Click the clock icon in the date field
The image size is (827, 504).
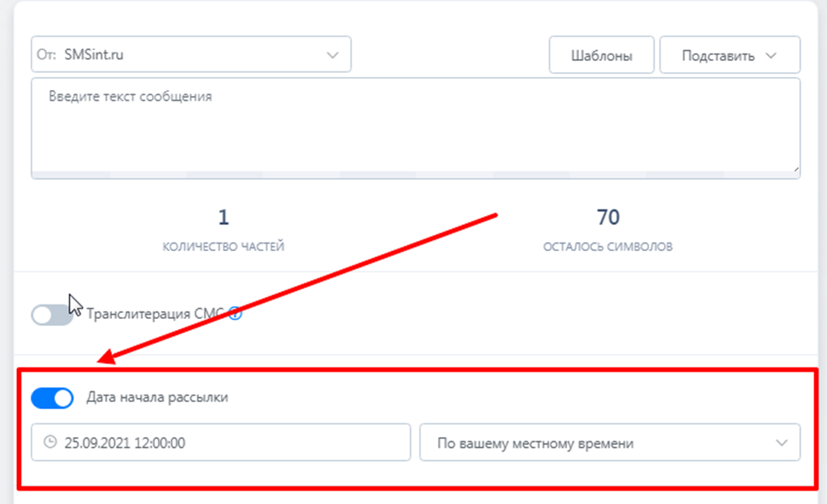pyautogui.click(x=50, y=442)
